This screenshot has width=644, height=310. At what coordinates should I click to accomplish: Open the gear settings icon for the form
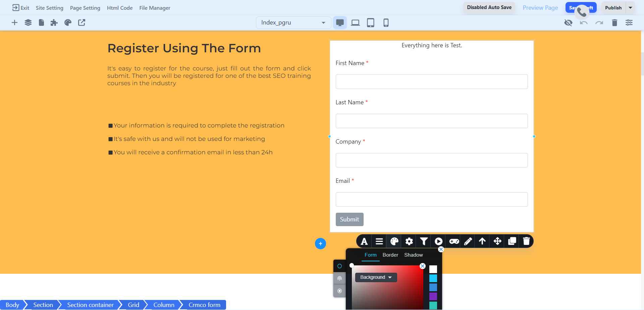[x=409, y=241]
